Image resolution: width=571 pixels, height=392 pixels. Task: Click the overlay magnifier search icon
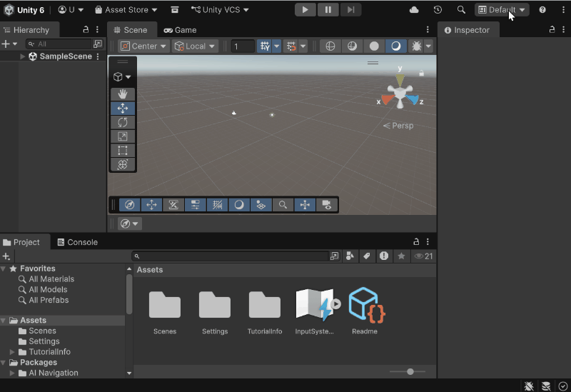[x=283, y=205]
